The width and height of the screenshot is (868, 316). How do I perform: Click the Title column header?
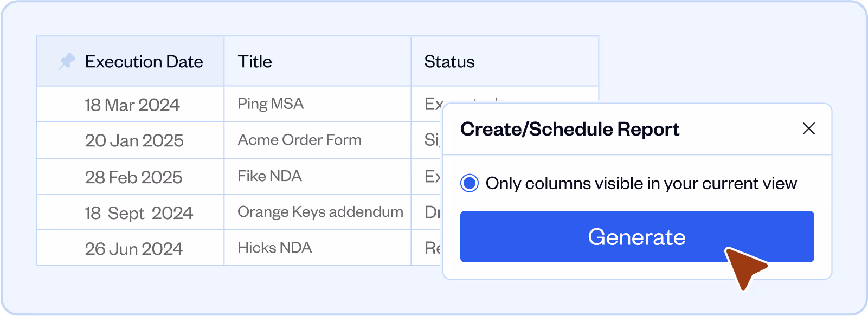[255, 62]
